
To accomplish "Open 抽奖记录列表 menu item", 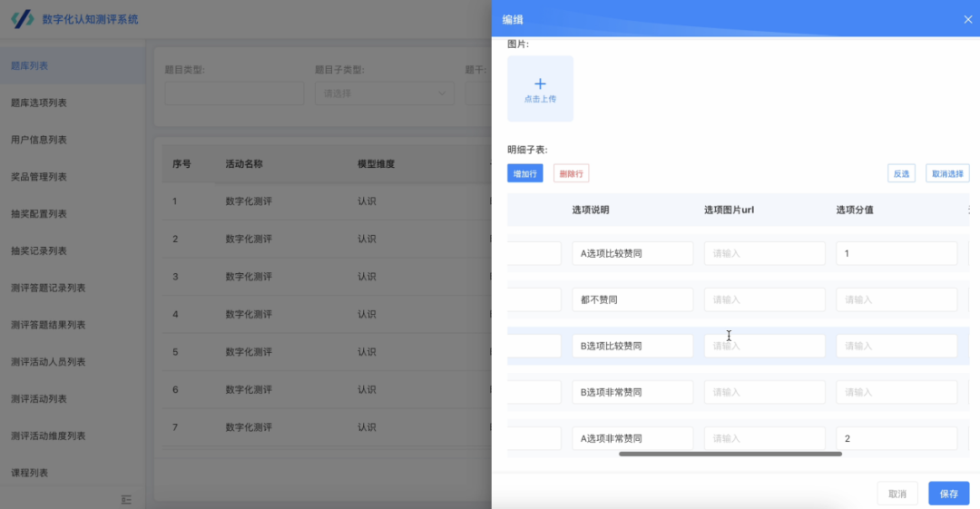I will point(73,250).
